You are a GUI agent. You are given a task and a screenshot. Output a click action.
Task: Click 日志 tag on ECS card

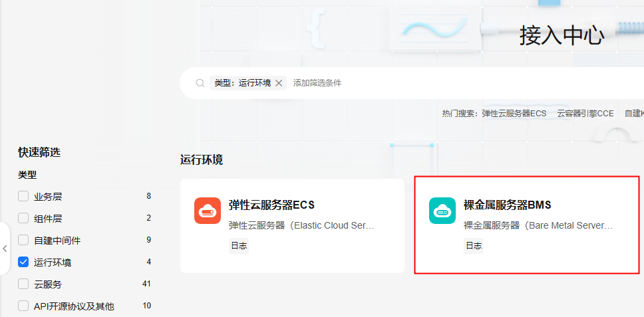point(239,246)
